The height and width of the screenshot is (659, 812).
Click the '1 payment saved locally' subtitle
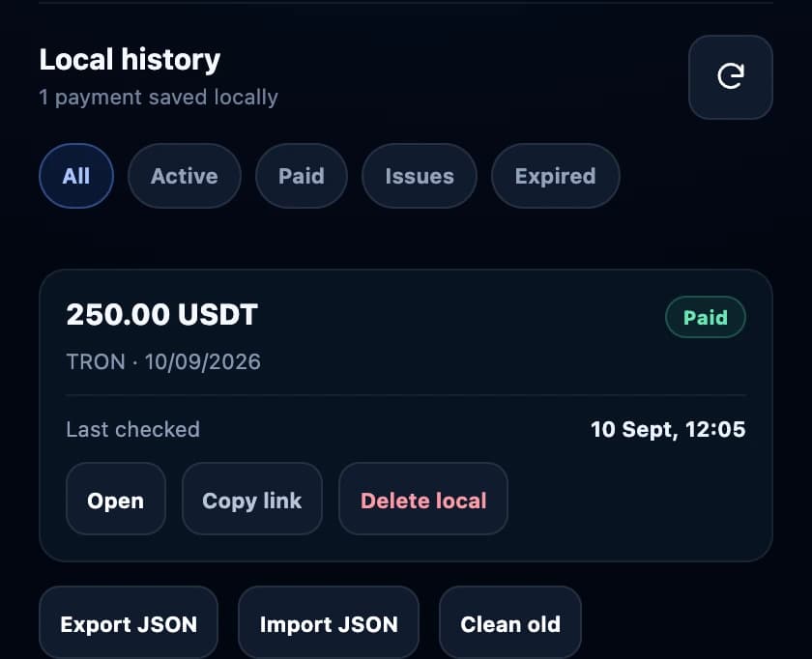click(159, 98)
